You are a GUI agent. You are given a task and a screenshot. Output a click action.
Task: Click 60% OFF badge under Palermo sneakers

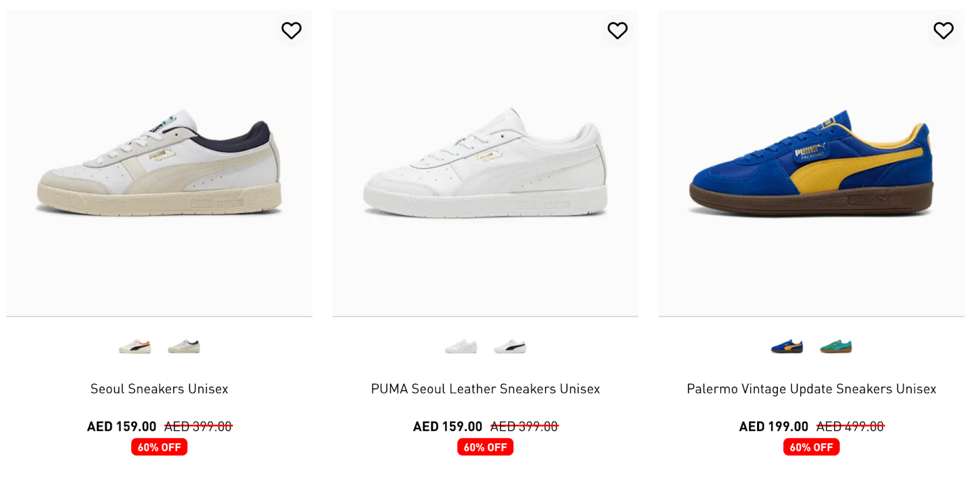pyautogui.click(x=811, y=447)
